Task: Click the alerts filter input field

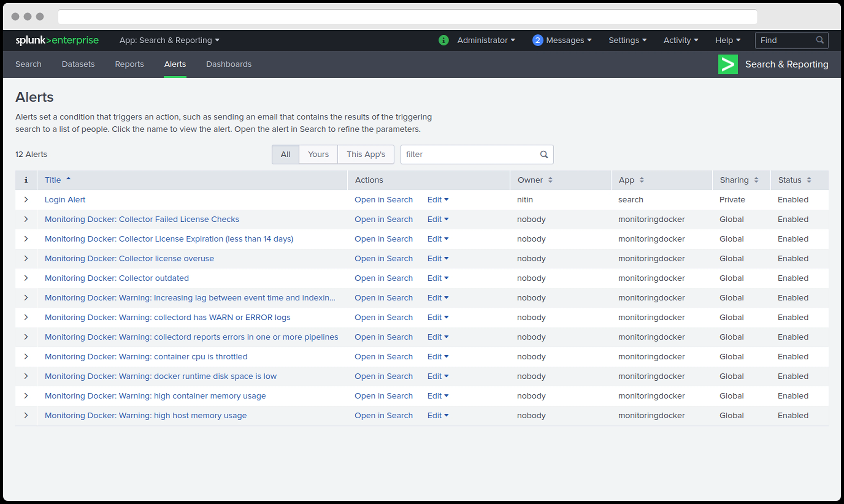Action: coord(469,155)
